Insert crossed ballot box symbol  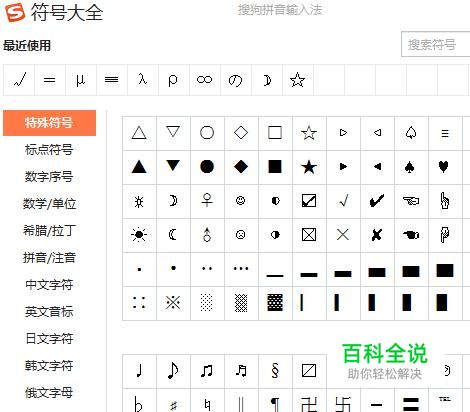pos(309,235)
